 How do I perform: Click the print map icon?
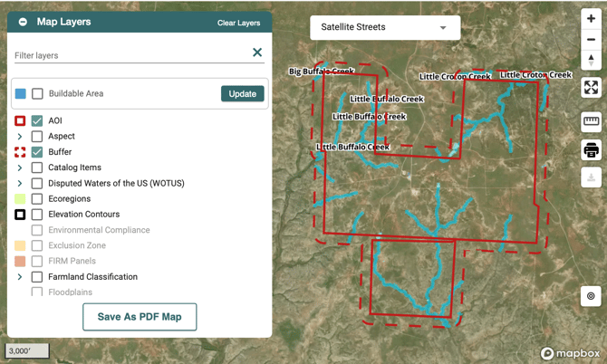(591, 150)
